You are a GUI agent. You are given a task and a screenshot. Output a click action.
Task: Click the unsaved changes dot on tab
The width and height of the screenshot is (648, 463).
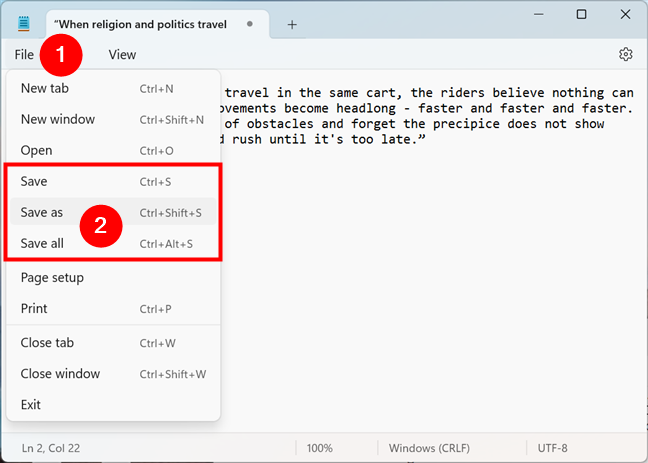[249, 23]
